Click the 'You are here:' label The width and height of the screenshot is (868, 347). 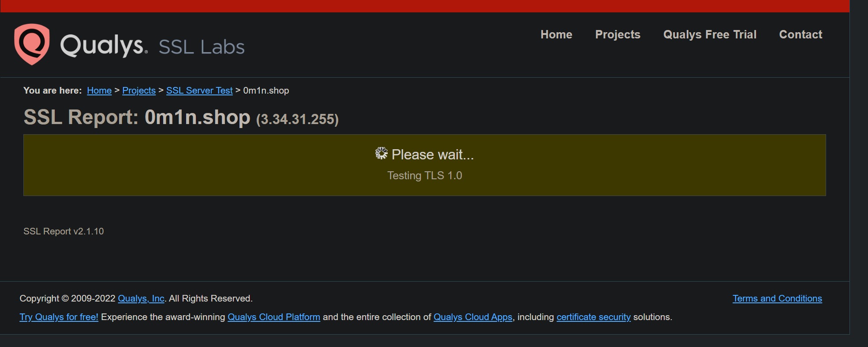pyautogui.click(x=52, y=91)
